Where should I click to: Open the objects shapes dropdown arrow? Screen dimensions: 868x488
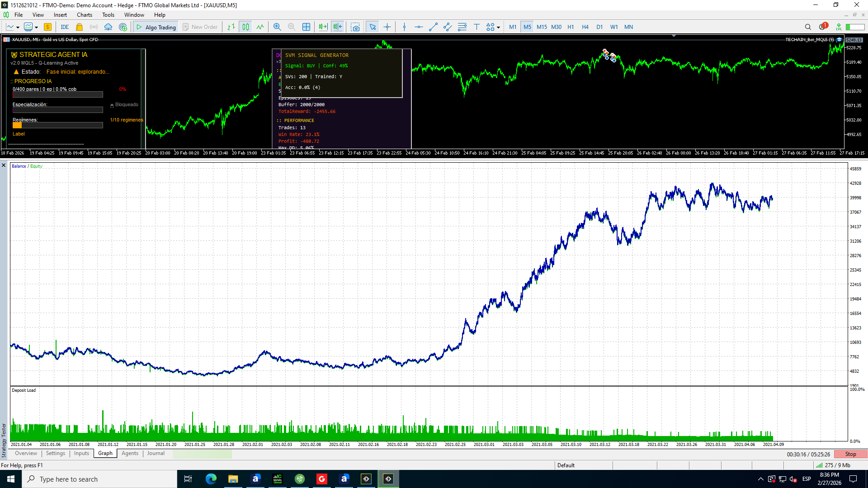498,28
